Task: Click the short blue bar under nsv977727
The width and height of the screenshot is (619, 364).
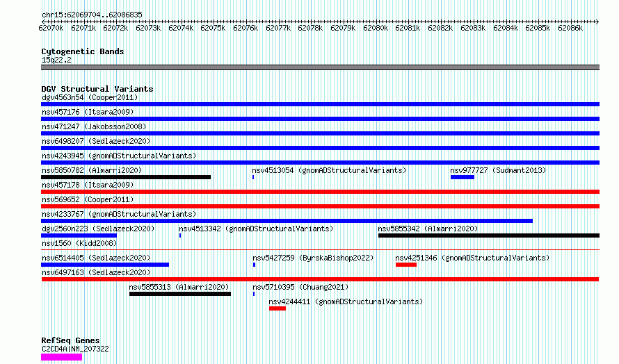Action: coord(463,177)
